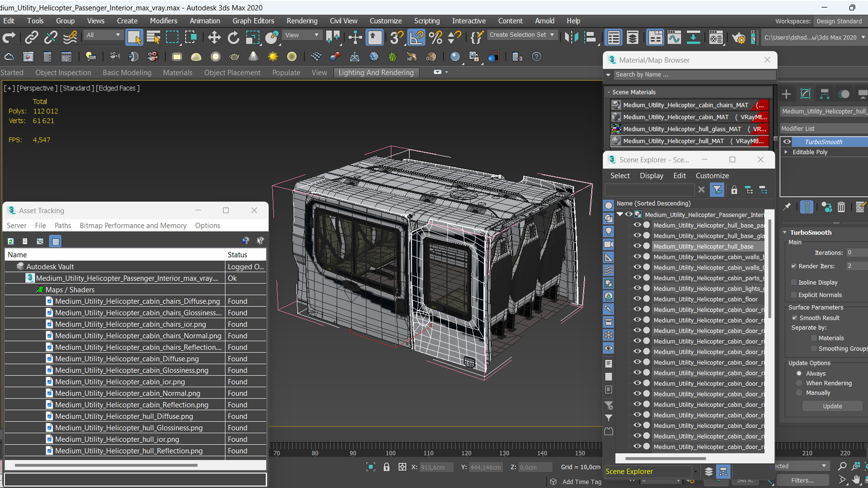
Task: Open the Modifier List dropdown
Action: 823,129
